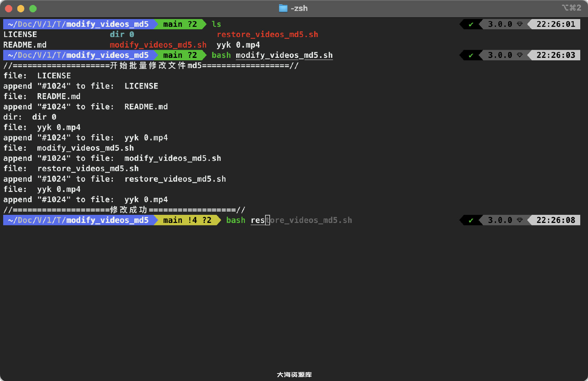Image resolution: width=588 pixels, height=381 pixels.
Task: Click the folder icon in the title bar
Action: click(283, 8)
